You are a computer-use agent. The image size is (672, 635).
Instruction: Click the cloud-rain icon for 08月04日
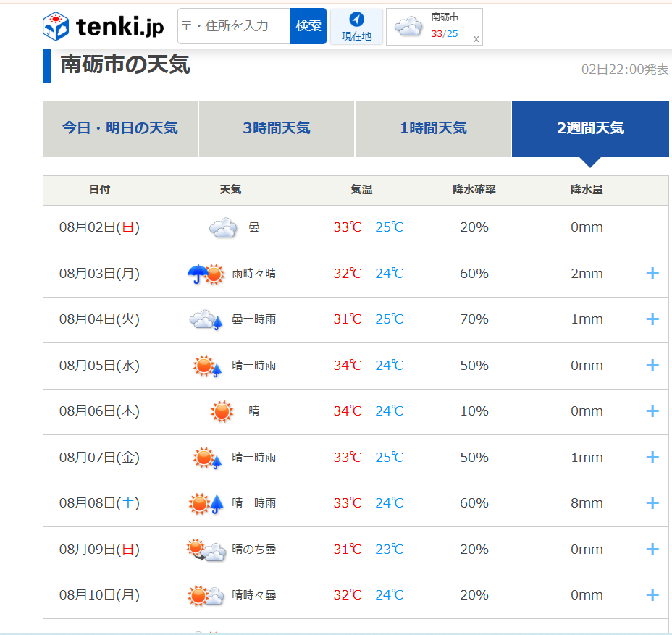(x=206, y=319)
